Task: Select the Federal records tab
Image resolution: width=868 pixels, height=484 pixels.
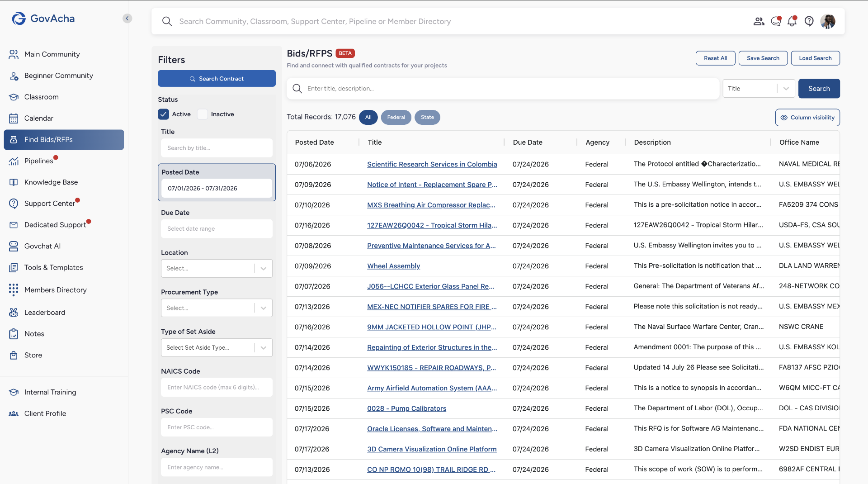Action: (x=396, y=117)
